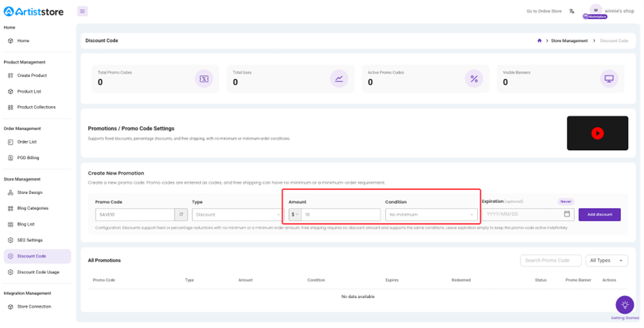This screenshot has width=644, height=328.
Task: Click the home breadcrumb icon
Action: [x=539, y=40]
